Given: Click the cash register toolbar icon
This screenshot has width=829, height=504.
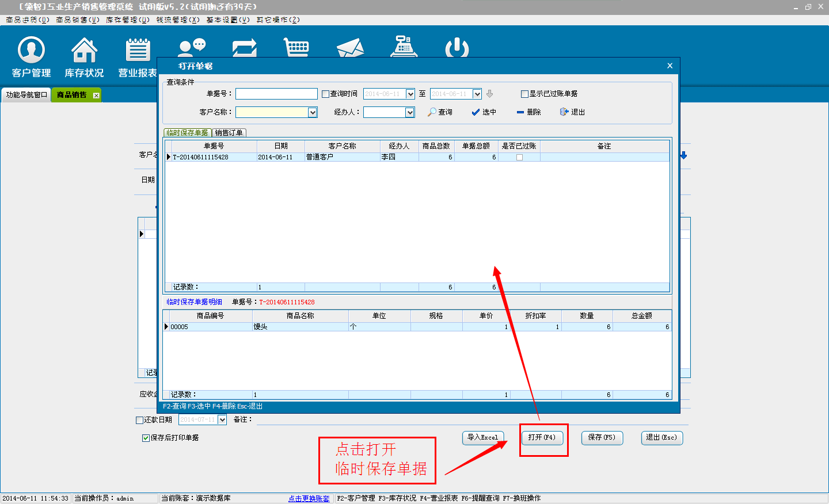Looking at the screenshot, I should pyautogui.click(x=404, y=47).
